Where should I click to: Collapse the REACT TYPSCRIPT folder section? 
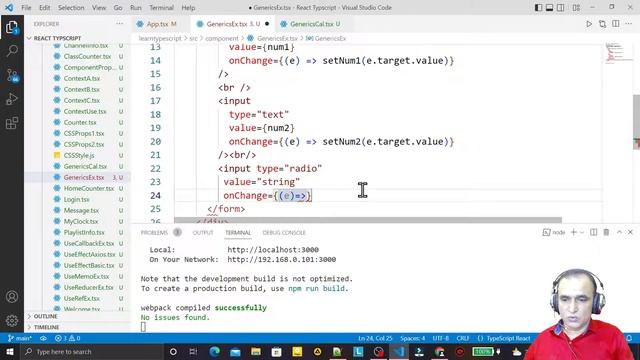(57, 38)
